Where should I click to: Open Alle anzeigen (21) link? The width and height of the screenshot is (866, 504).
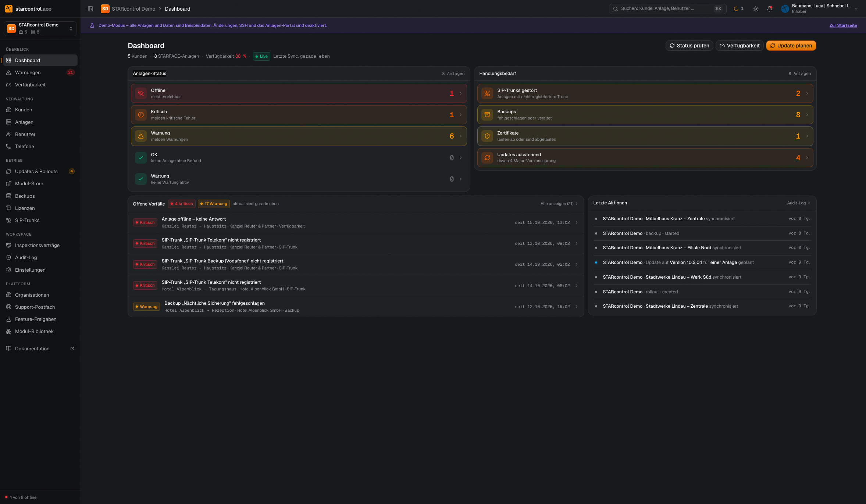559,204
